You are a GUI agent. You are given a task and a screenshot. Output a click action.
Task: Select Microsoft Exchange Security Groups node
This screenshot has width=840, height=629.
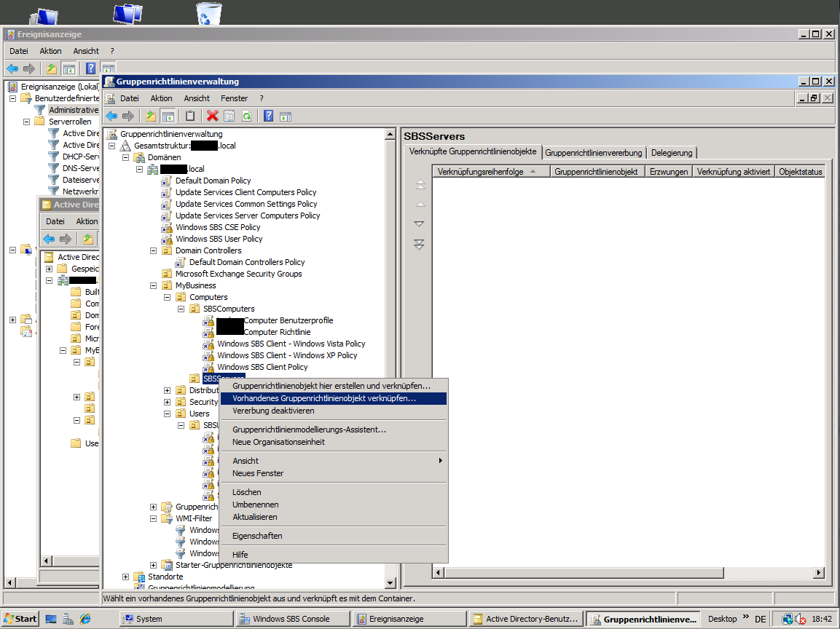[238, 274]
